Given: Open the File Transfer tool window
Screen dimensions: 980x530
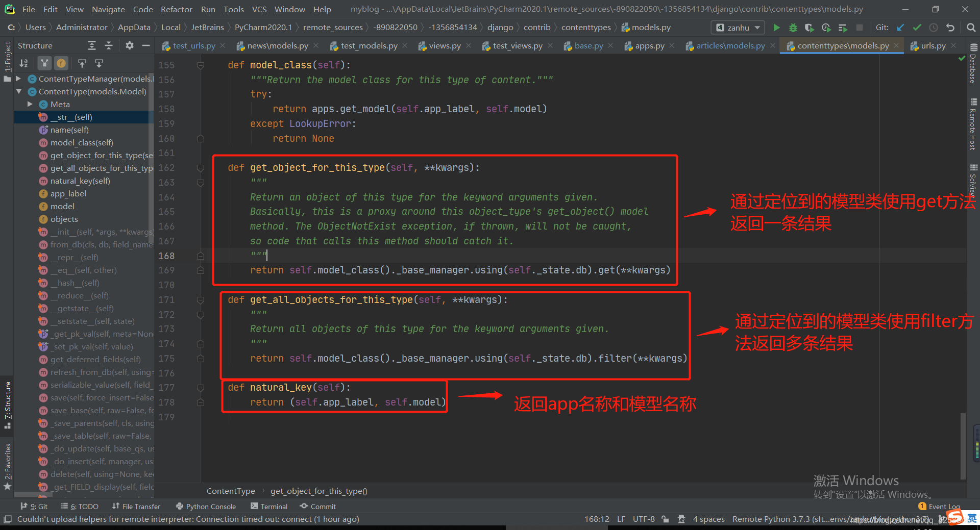Looking at the screenshot, I should (136, 507).
